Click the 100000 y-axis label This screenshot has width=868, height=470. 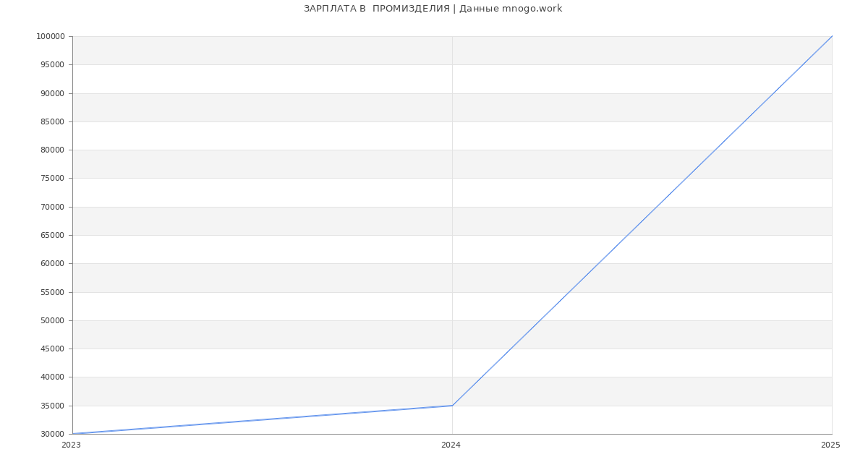pyautogui.click(x=50, y=37)
